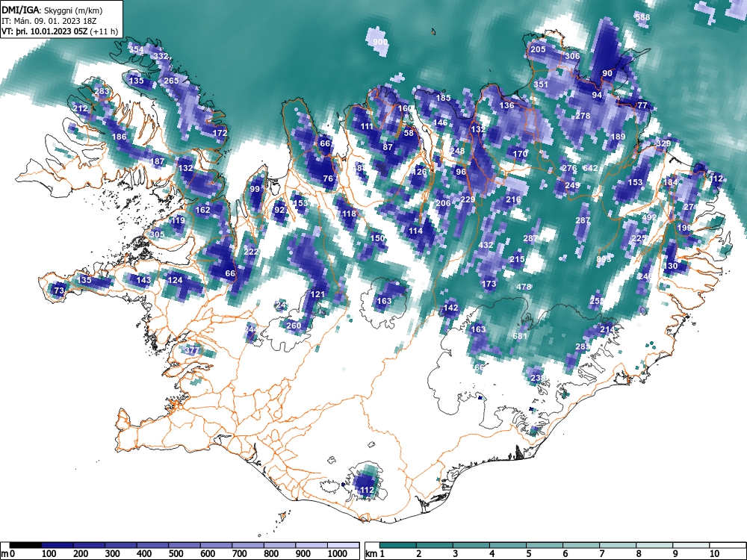
Task: Click the visibility value "111"
Action: coord(367,127)
